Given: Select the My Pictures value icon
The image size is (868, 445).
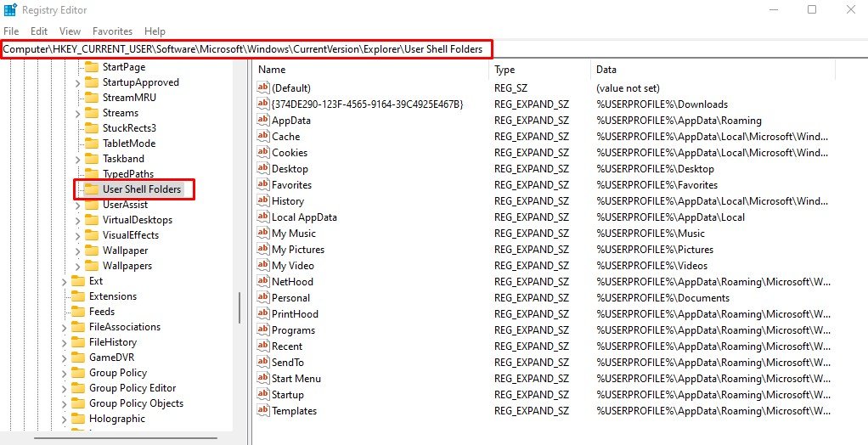Looking at the screenshot, I should click(x=263, y=249).
